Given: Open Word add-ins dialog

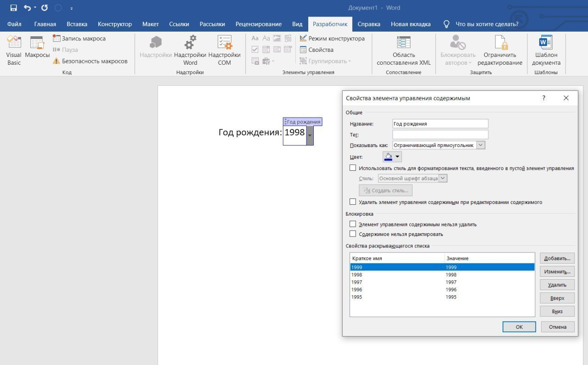Looking at the screenshot, I should pyautogui.click(x=190, y=51).
